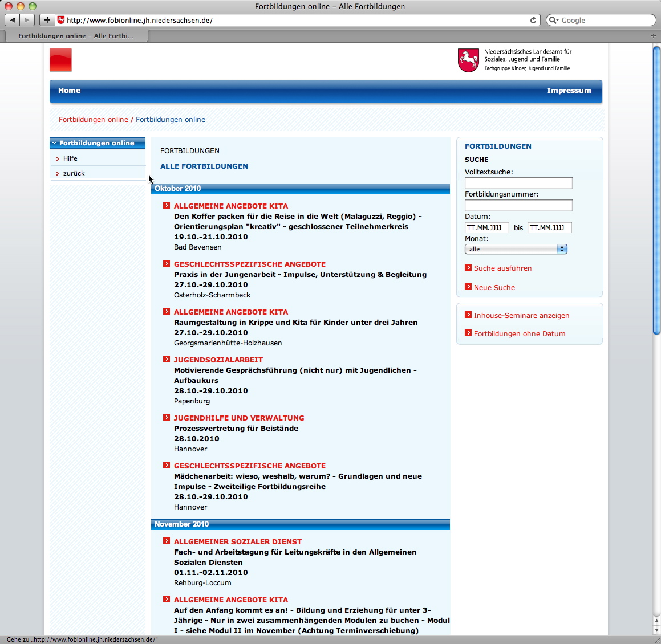
Task: Click the vertical page scrollbar thumb
Action: coord(656,191)
